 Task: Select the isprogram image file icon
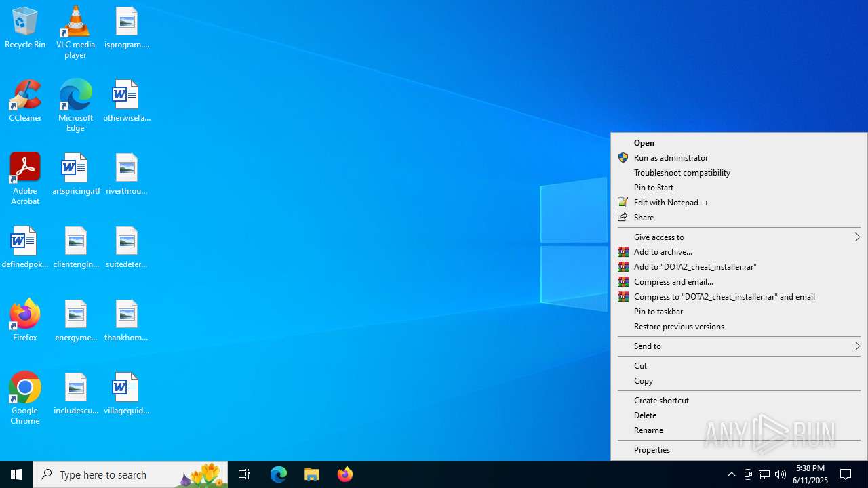point(126,28)
